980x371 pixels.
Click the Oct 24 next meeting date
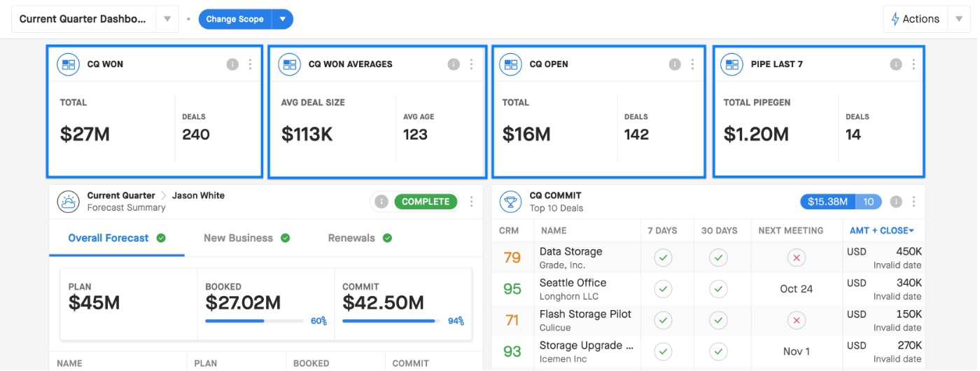[797, 288]
